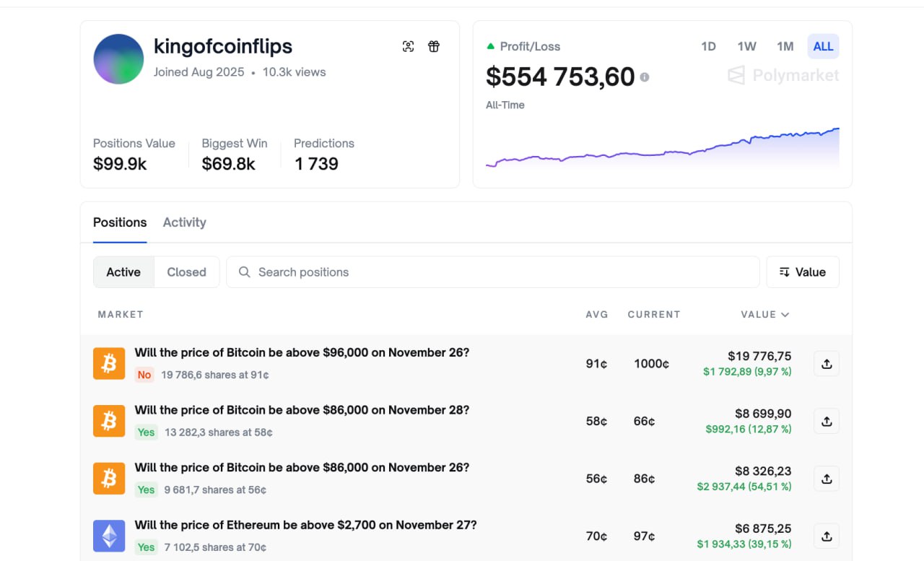Switch to the Positions tab
Viewport: 924px width, 561px height.
(x=120, y=222)
